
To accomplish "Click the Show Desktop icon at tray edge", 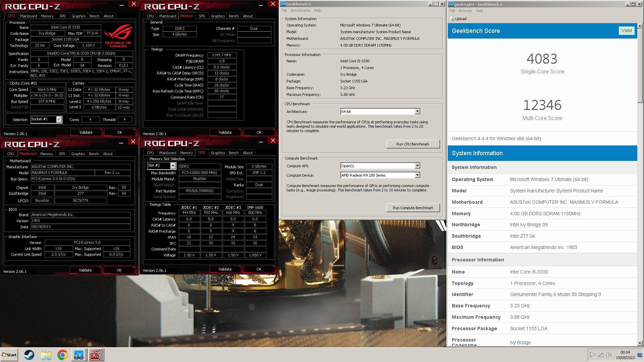I will point(640,355).
